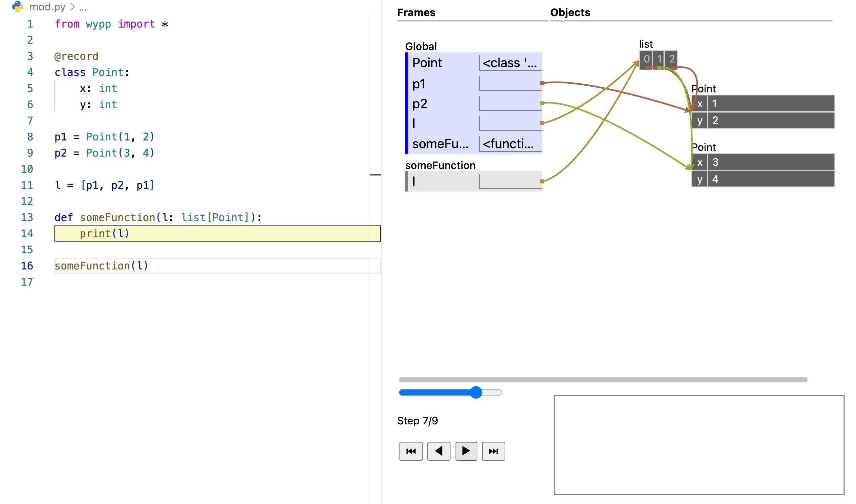This screenshot has width=856, height=504.
Task: Select the Point class entry showing <class '...
Action: coord(509,62)
